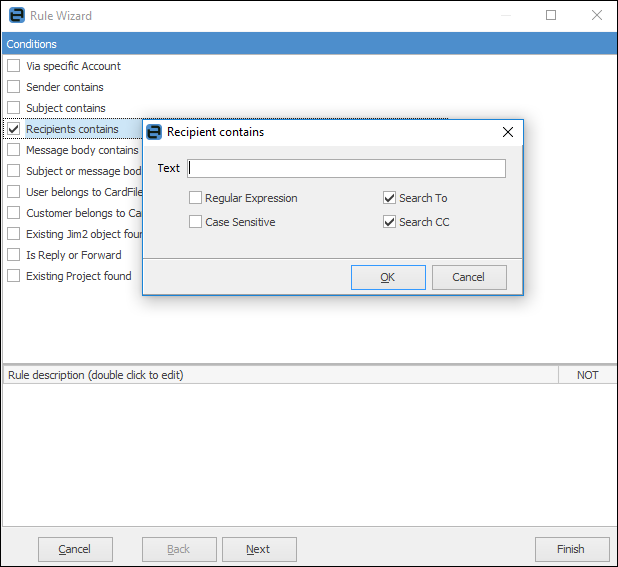
Task: Check the Sender contains condition
Action: 14,87
